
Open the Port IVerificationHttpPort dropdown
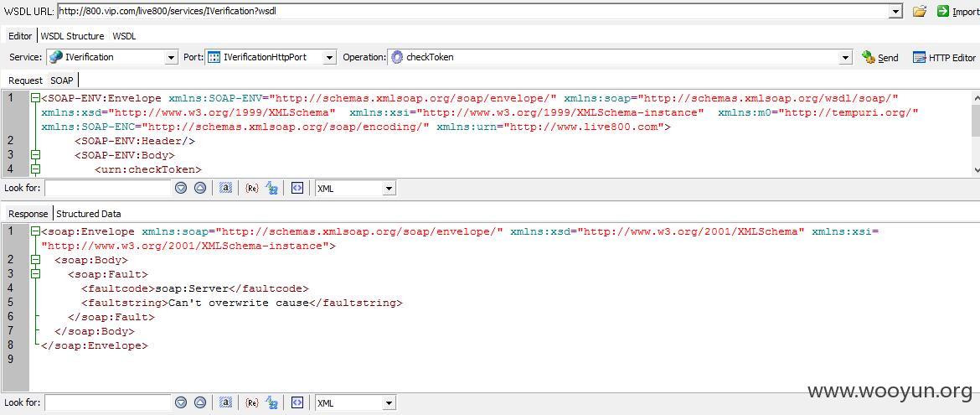click(329, 58)
